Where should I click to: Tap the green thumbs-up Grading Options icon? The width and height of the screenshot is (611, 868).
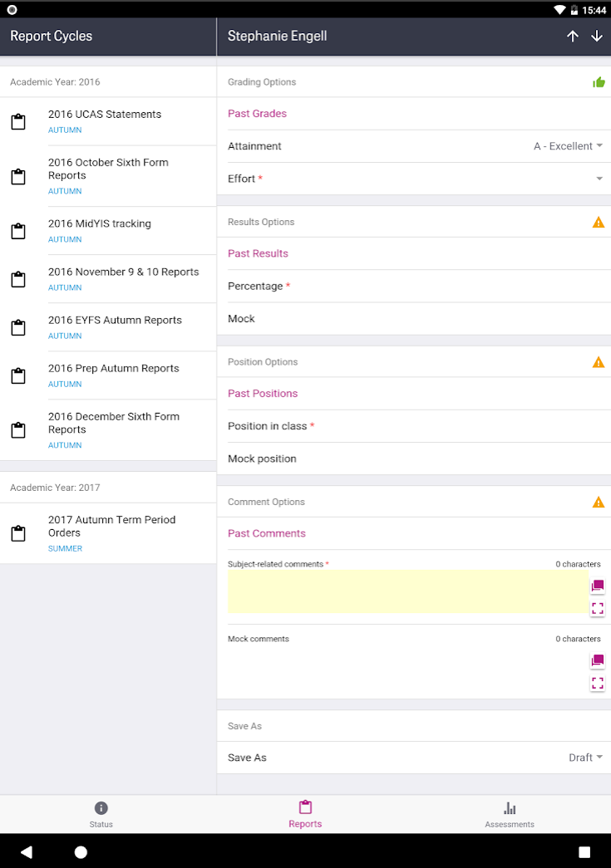[599, 82]
